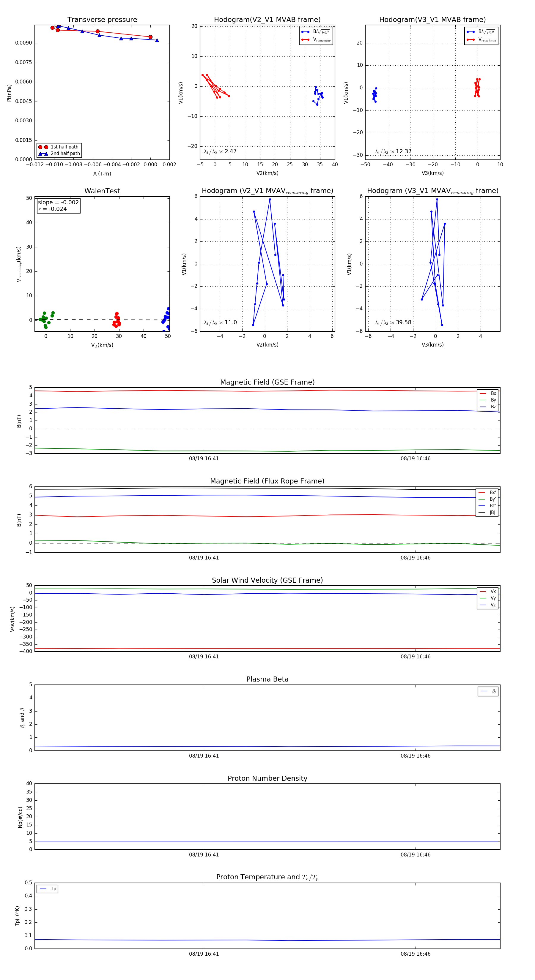The image size is (535, 980).
Task: Click 'Vsw(km/s)' y-axis label
Action: pos(12,619)
